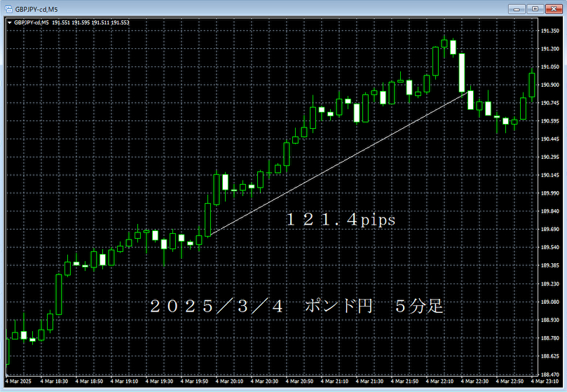
Task: Click price level 191.350 on scale
Action: [x=550, y=31]
